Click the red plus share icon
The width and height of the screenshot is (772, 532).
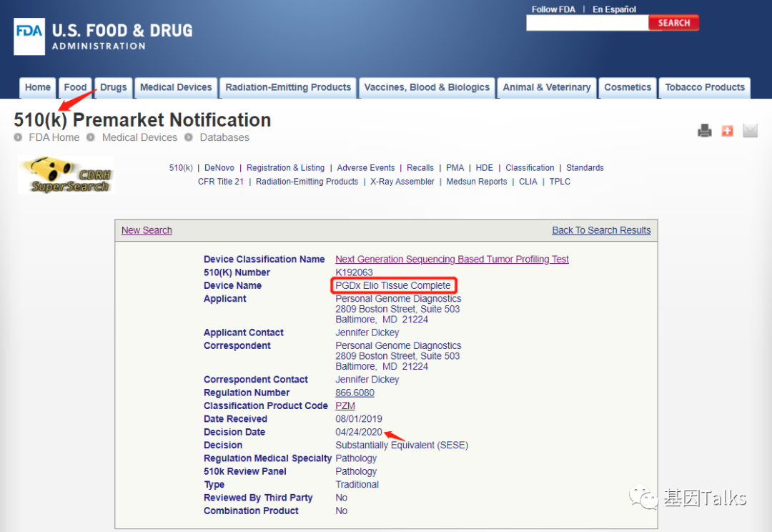727,130
